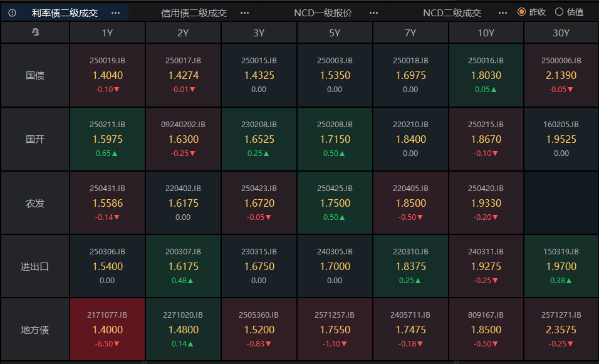Open bond 250016.IB cell
Screen dimensions: 599x364
pyautogui.click(x=486, y=75)
